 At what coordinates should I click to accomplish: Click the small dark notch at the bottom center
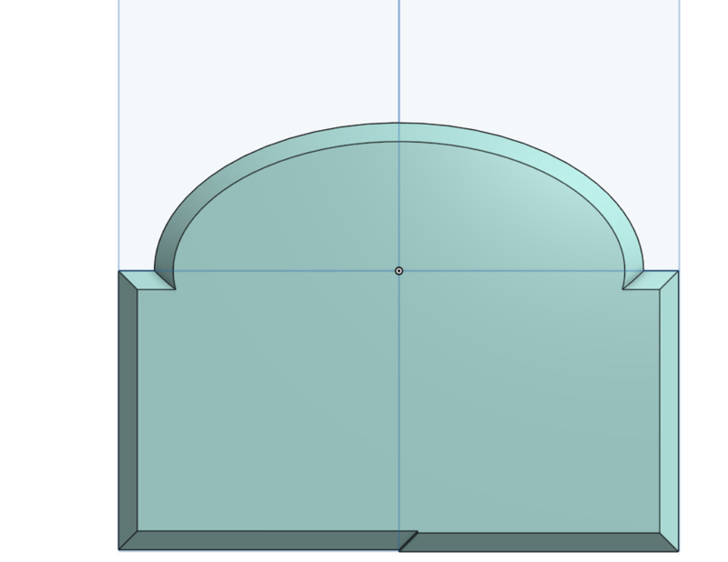[x=408, y=541]
